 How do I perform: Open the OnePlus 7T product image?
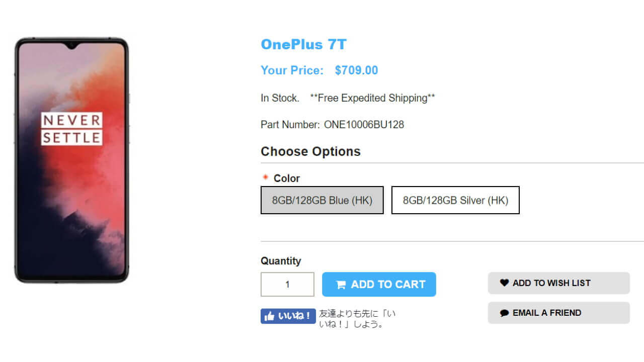pos(71,161)
